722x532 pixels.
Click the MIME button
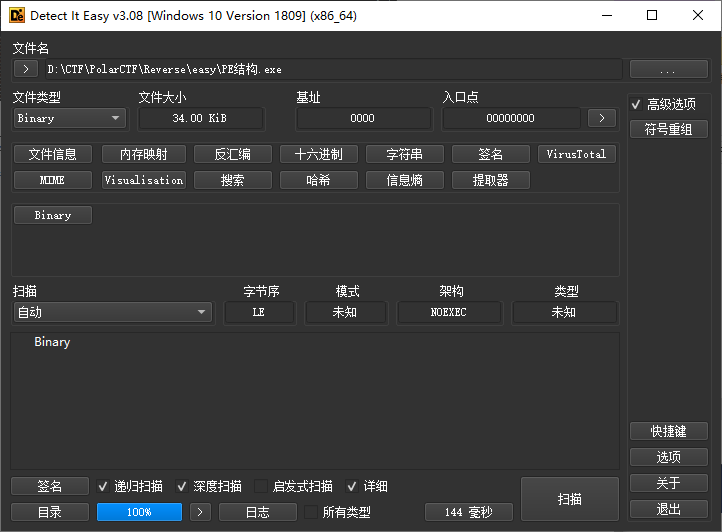click(53, 180)
